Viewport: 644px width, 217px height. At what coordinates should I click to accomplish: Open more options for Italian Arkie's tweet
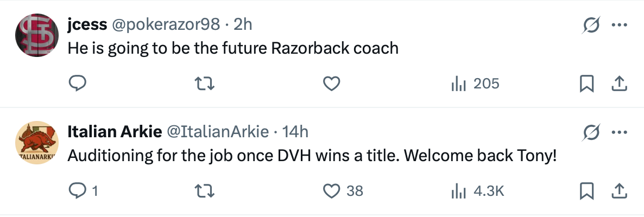[x=620, y=132]
